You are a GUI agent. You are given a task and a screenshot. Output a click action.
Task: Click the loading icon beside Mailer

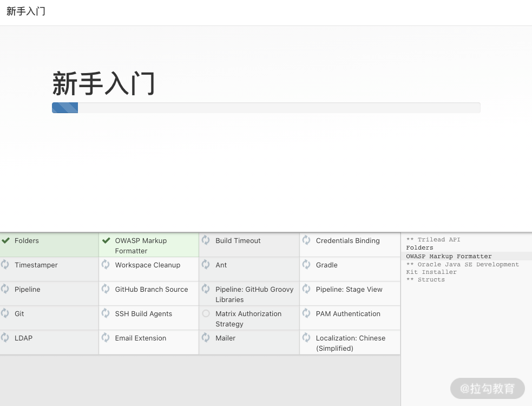coord(206,337)
